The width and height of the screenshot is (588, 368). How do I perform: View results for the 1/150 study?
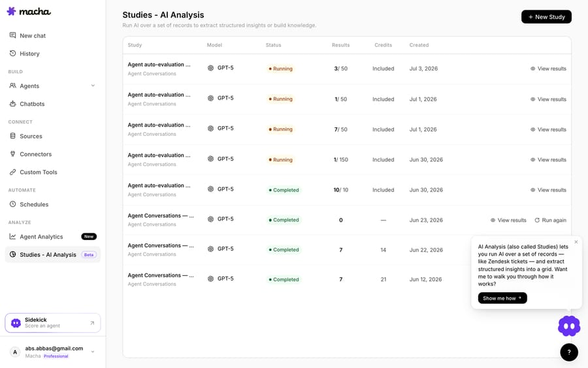pyautogui.click(x=548, y=159)
